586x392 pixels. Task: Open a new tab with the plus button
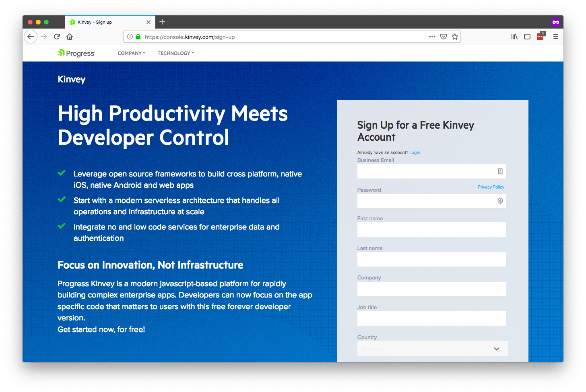pos(162,22)
